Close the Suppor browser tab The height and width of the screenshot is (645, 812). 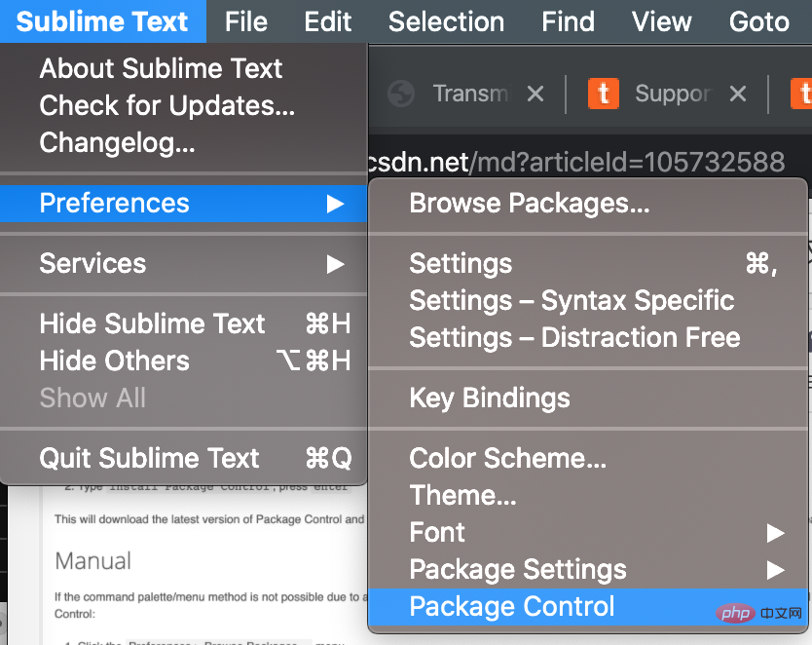(738, 94)
